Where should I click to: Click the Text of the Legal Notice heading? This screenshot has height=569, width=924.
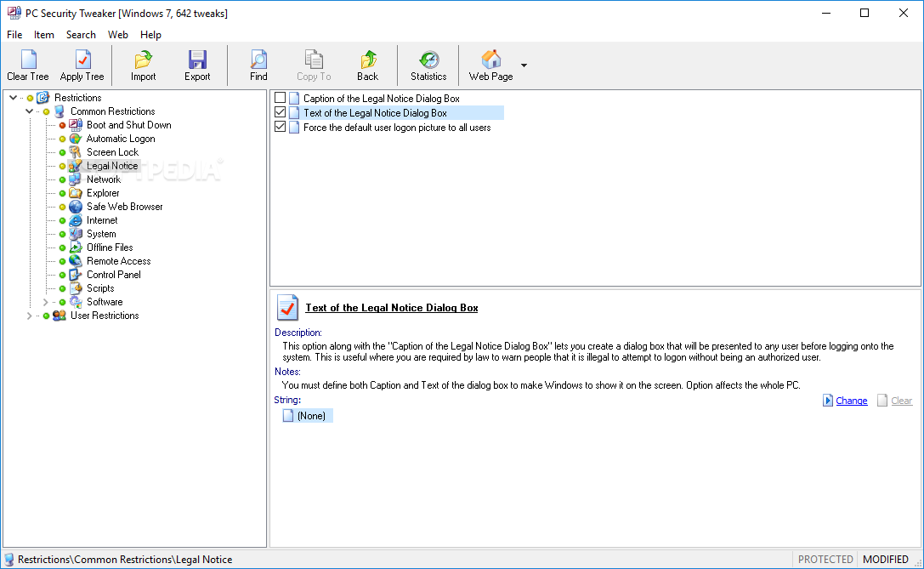click(391, 308)
